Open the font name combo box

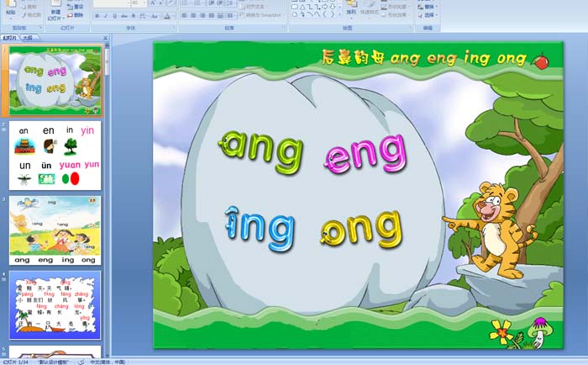(112, 3)
